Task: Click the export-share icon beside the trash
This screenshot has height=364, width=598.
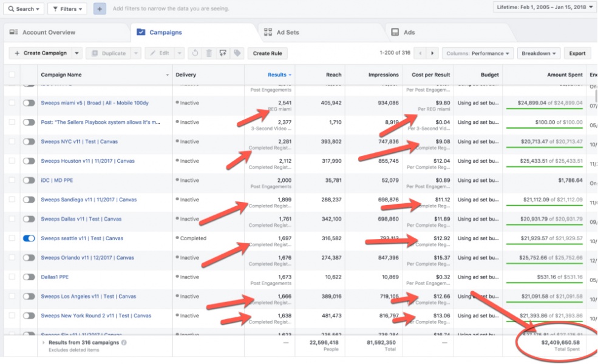Action: click(x=223, y=53)
